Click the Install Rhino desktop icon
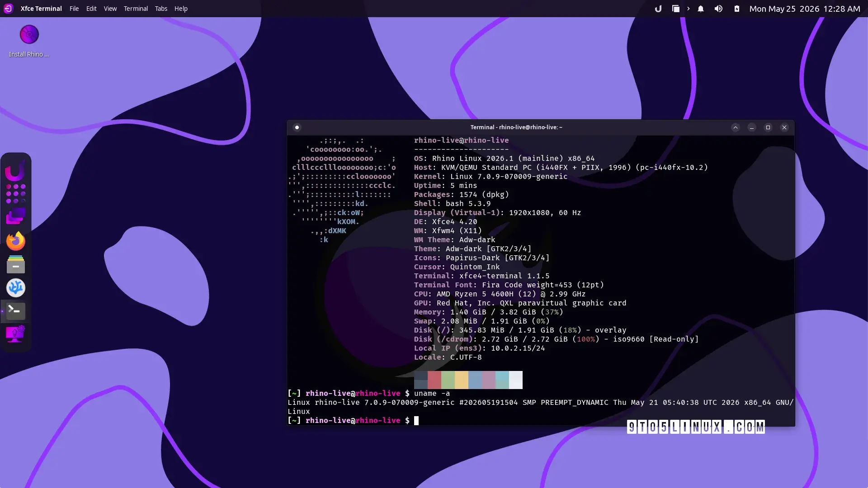 tap(29, 41)
